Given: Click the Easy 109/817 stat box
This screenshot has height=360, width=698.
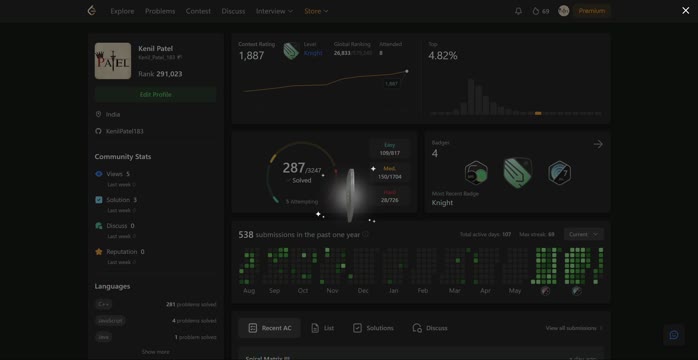Looking at the screenshot, I should point(390,149).
